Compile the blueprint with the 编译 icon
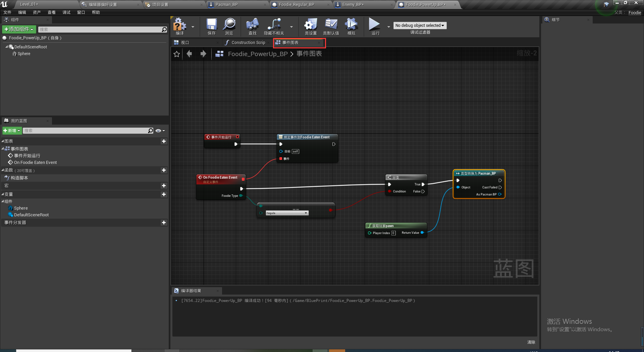This screenshot has width=644, height=352. (180, 26)
